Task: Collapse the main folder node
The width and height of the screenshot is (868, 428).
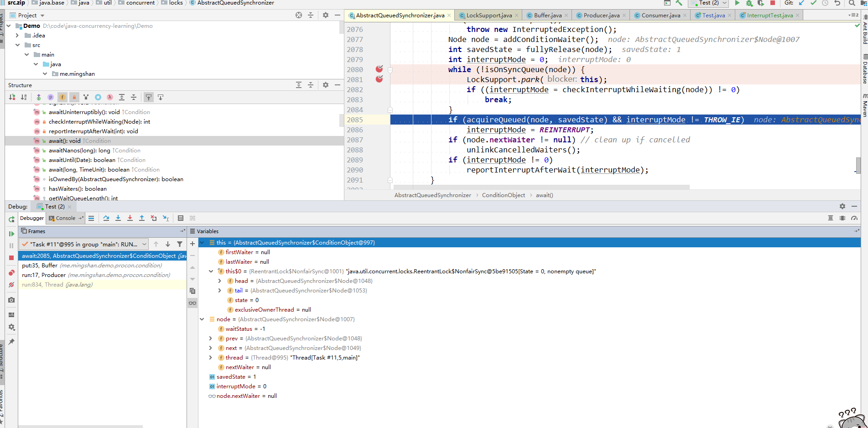Action: pos(26,54)
